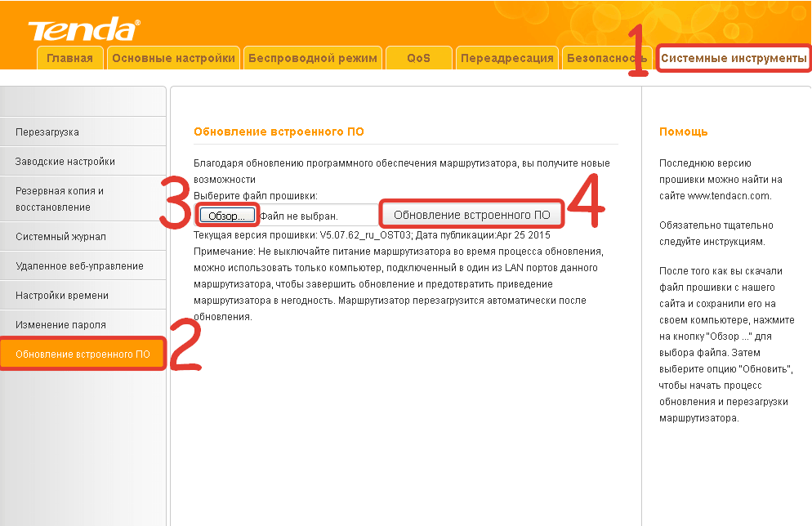The image size is (812, 526).
Task: Open Перезагрузка in the sidebar
Action: [47, 132]
